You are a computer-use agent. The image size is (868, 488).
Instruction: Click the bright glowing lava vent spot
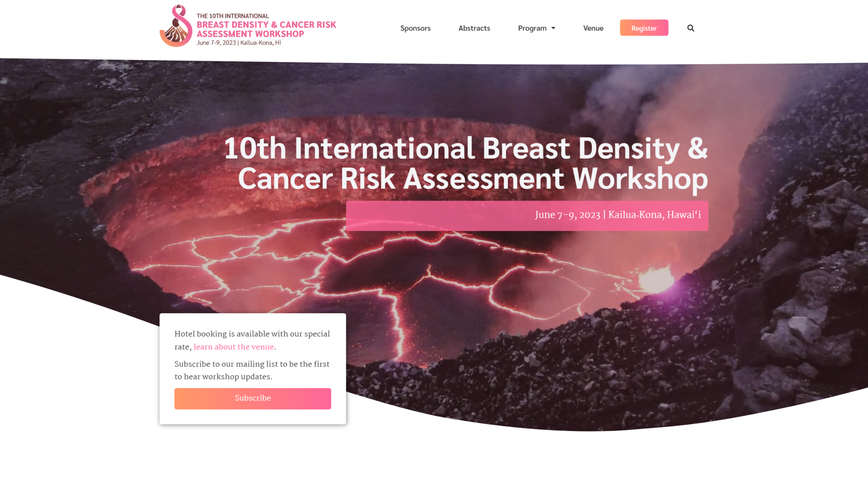tap(656, 280)
